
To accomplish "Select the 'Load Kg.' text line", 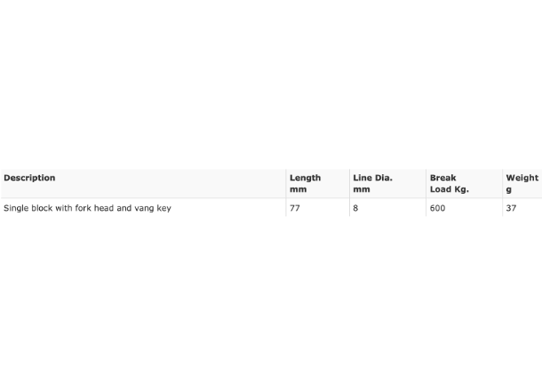I will 450,189.
